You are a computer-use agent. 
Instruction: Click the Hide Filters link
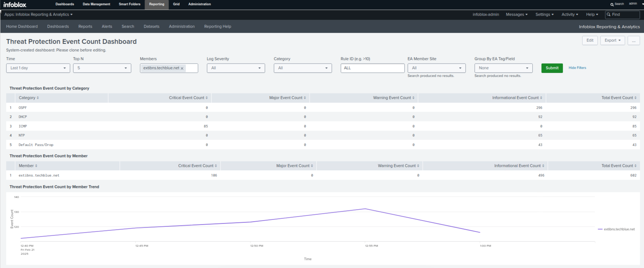point(577,68)
